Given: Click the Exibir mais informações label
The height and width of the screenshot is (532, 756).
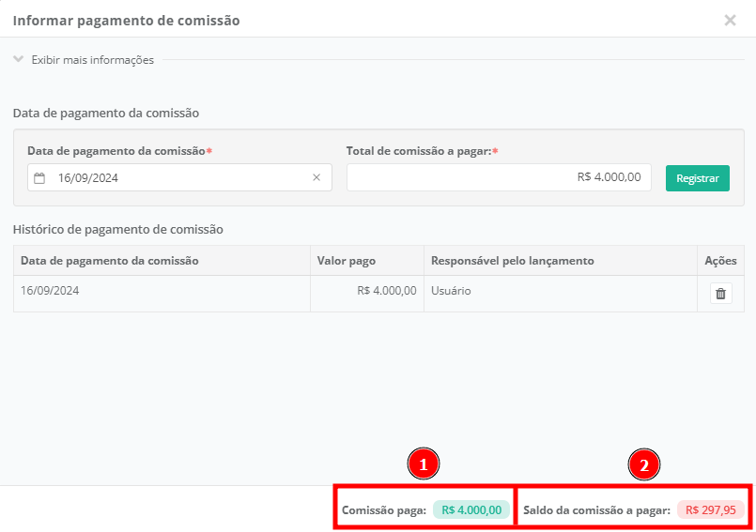Looking at the screenshot, I should (92, 59).
